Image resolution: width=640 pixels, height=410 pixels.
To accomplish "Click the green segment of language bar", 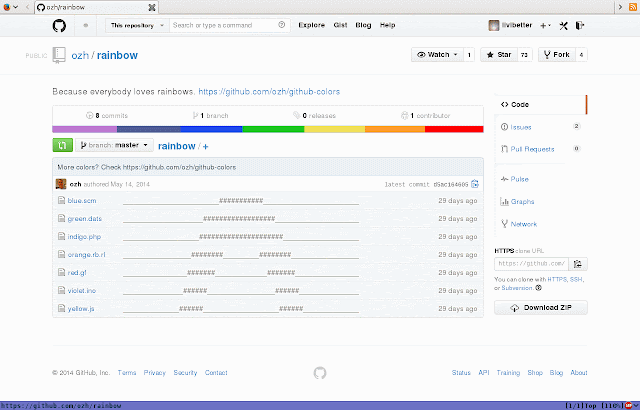I will (273, 129).
